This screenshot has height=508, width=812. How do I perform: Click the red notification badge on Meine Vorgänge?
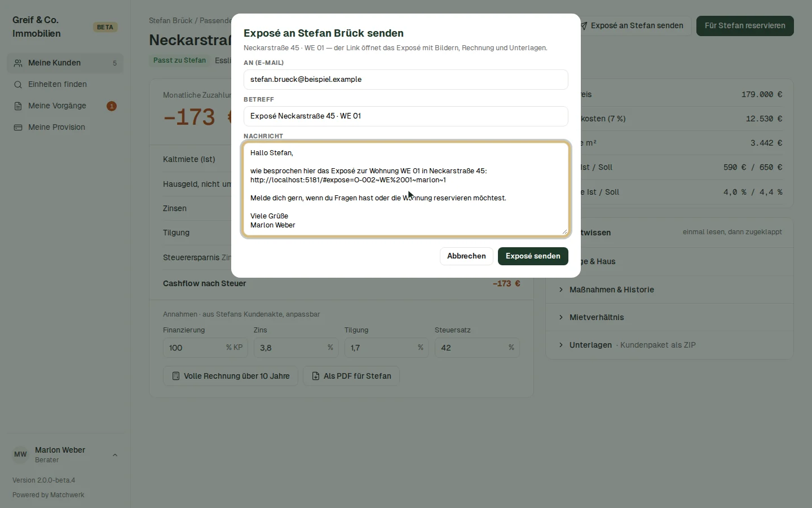click(x=112, y=106)
